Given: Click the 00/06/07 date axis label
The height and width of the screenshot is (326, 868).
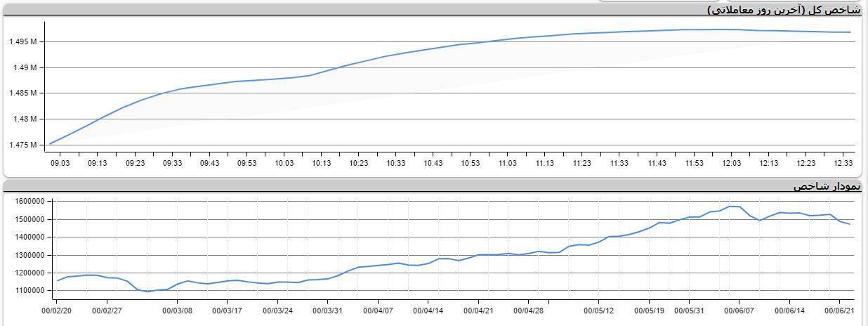Looking at the screenshot, I should coord(739,308).
